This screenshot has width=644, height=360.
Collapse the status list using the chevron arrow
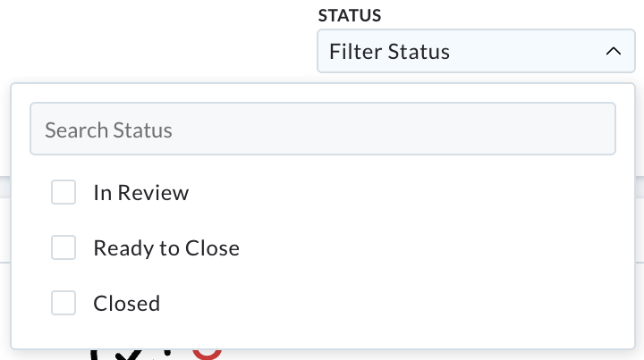point(614,51)
